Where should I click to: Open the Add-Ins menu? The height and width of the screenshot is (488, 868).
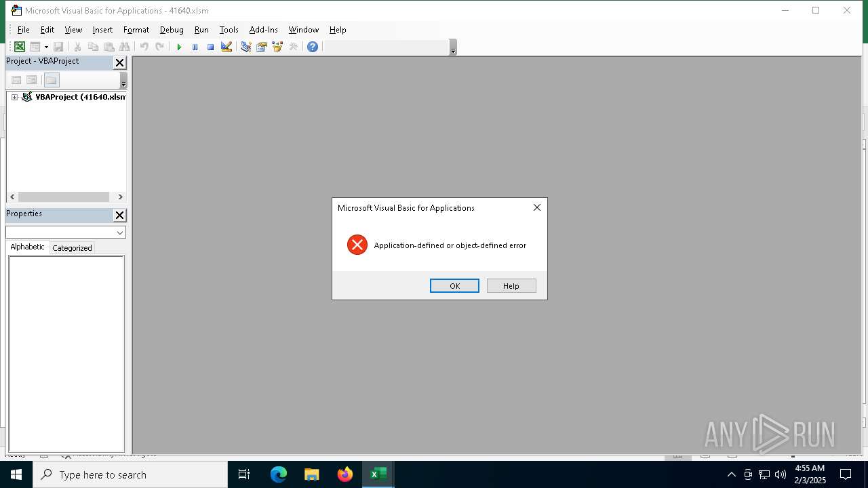(264, 30)
